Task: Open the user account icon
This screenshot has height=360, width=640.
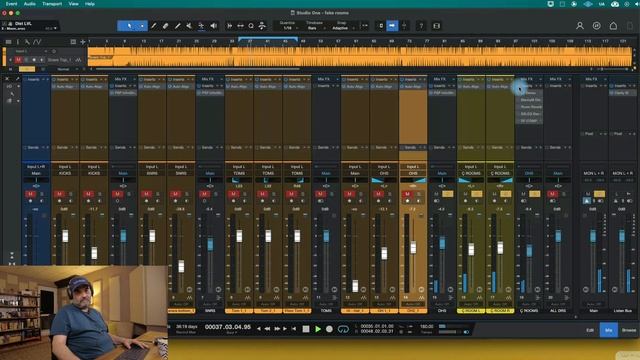Action: (x=580, y=26)
